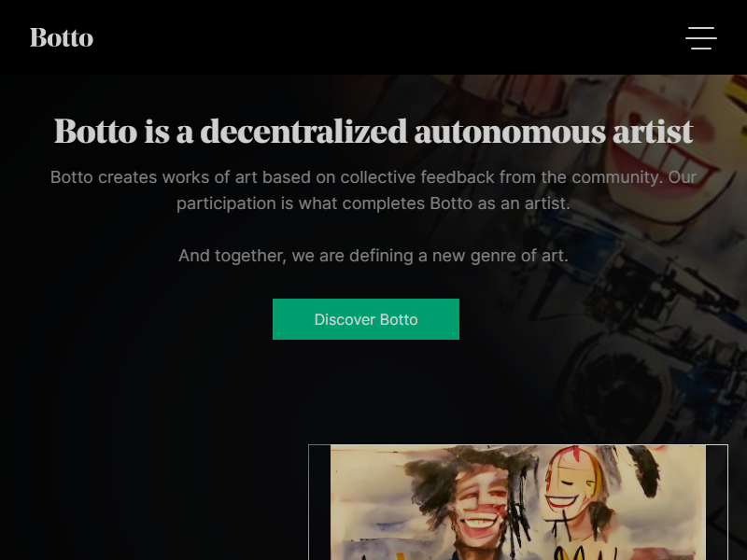Click the word 'artist' ending the headline
This screenshot has height=560, width=747.
653,131
